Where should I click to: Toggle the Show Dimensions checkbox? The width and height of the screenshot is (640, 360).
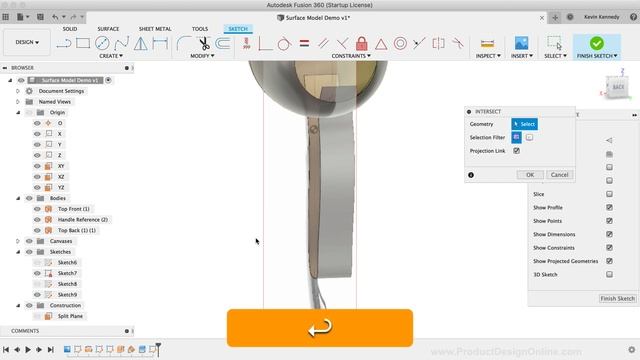click(609, 234)
